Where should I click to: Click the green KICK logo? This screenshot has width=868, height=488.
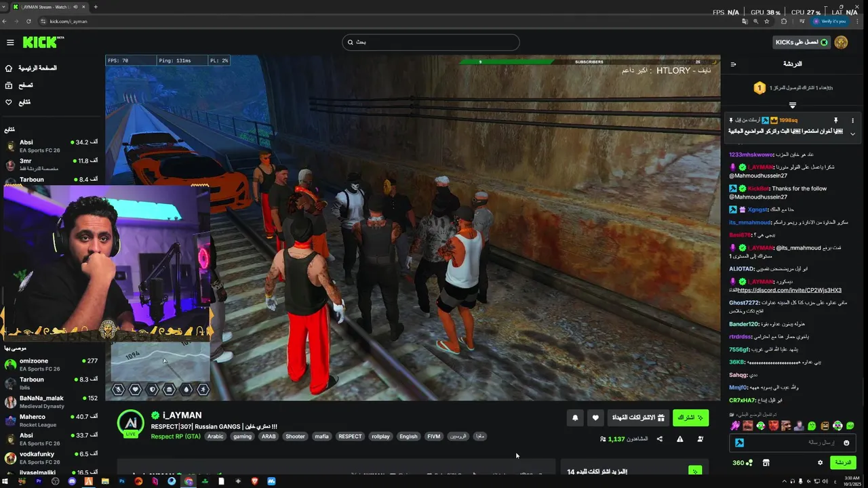(41, 43)
